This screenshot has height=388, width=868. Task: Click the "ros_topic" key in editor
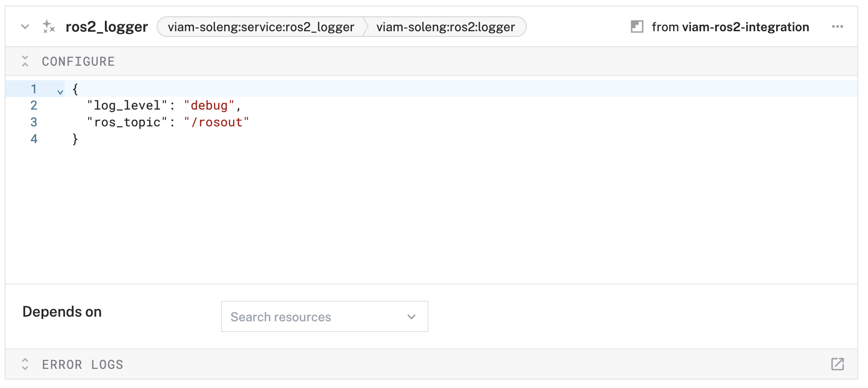(x=127, y=123)
